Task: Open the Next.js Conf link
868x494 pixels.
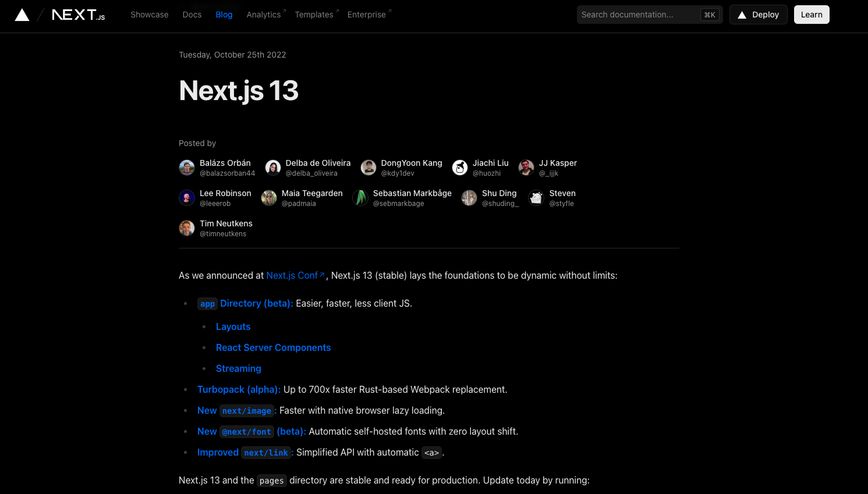Action: (295, 275)
